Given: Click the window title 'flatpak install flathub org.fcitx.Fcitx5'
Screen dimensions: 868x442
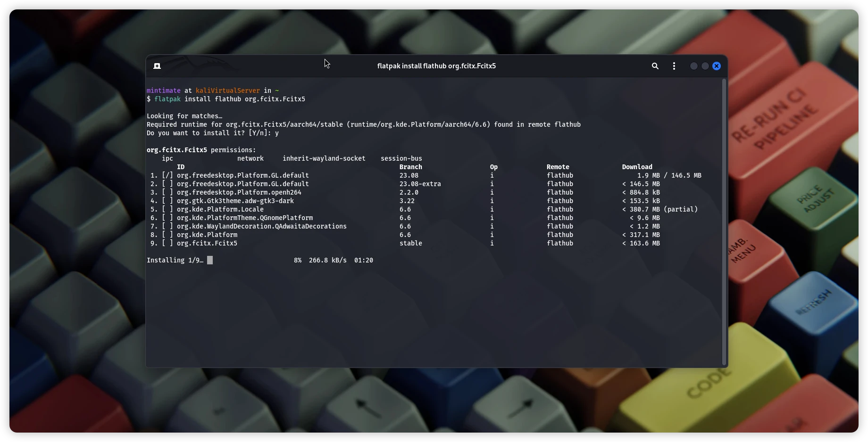Looking at the screenshot, I should tap(436, 66).
